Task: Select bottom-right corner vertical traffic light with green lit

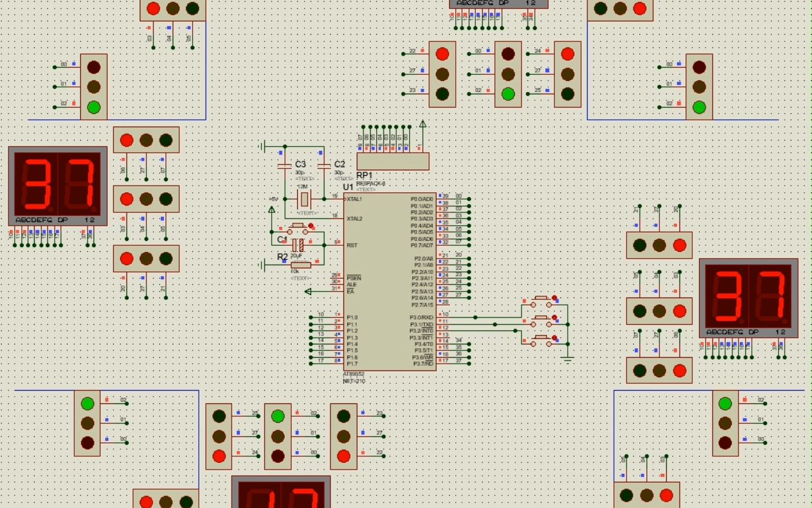Action: point(725,423)
